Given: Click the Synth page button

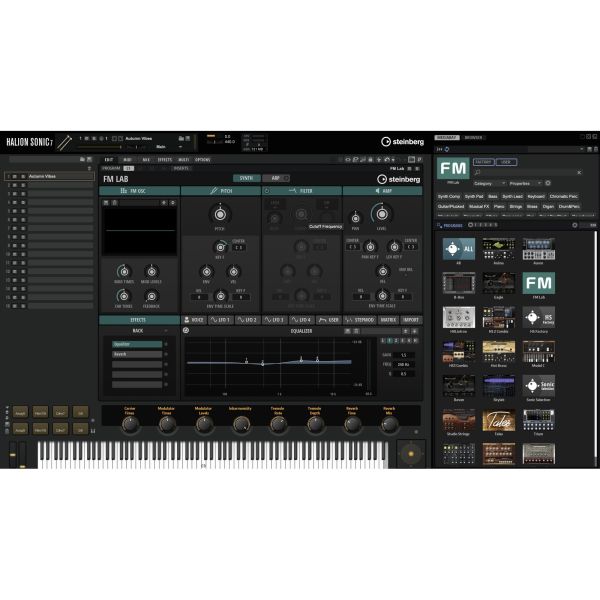Looking at the screenshot, I should point(246,178).
